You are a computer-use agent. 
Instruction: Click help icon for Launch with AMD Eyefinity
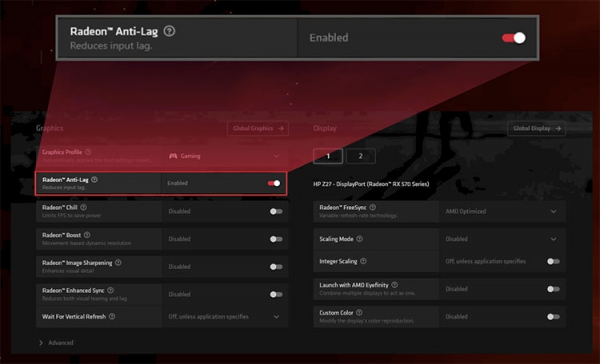point(395,285)
